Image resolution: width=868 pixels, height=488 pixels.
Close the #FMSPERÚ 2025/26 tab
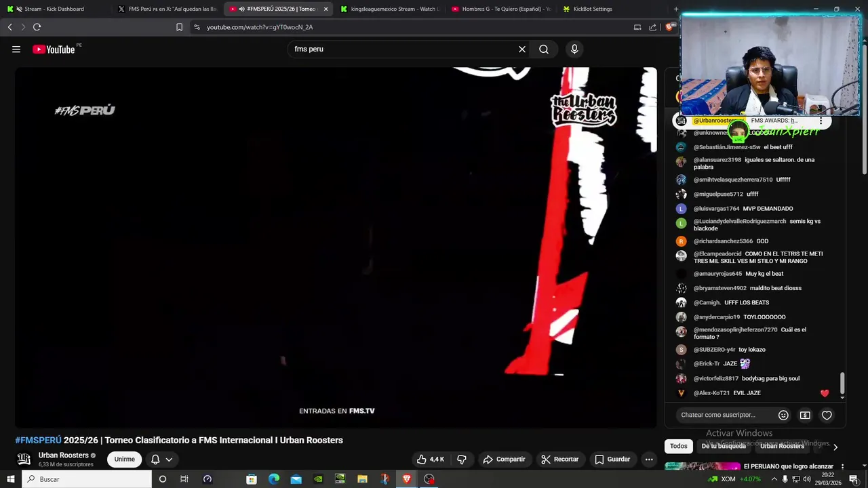pyautogui.click(x=325, y=9)
